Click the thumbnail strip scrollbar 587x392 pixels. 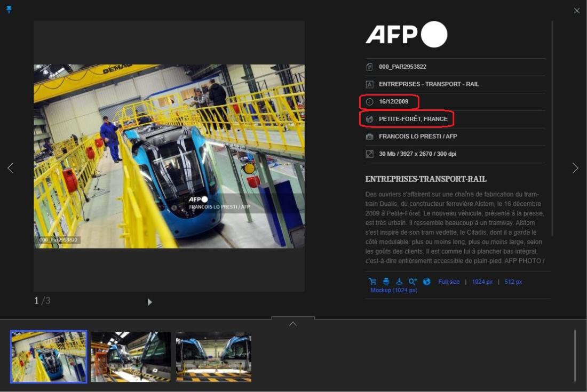click(575, 356)
